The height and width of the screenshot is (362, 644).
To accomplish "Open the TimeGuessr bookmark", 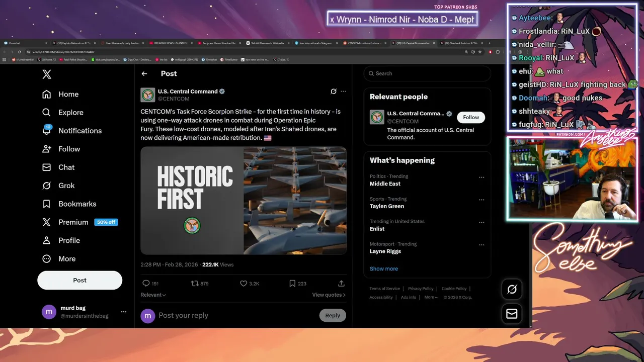I will point(229,60).
